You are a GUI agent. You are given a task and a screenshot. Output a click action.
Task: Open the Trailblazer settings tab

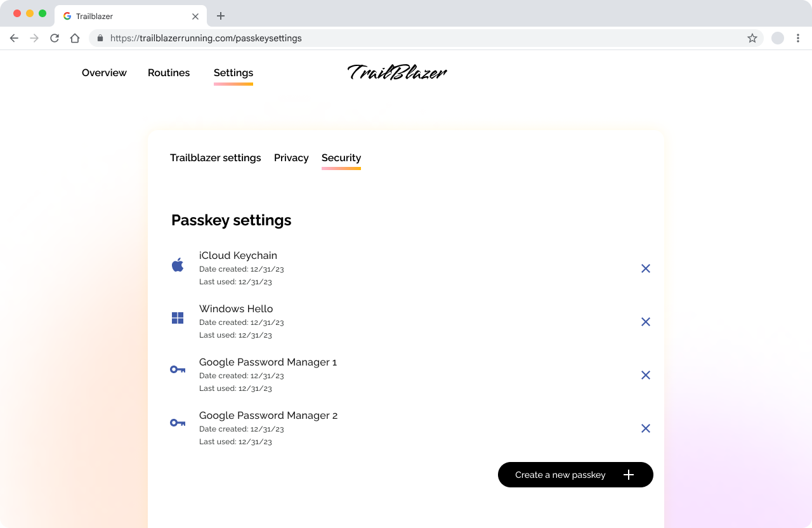point(215,157)
